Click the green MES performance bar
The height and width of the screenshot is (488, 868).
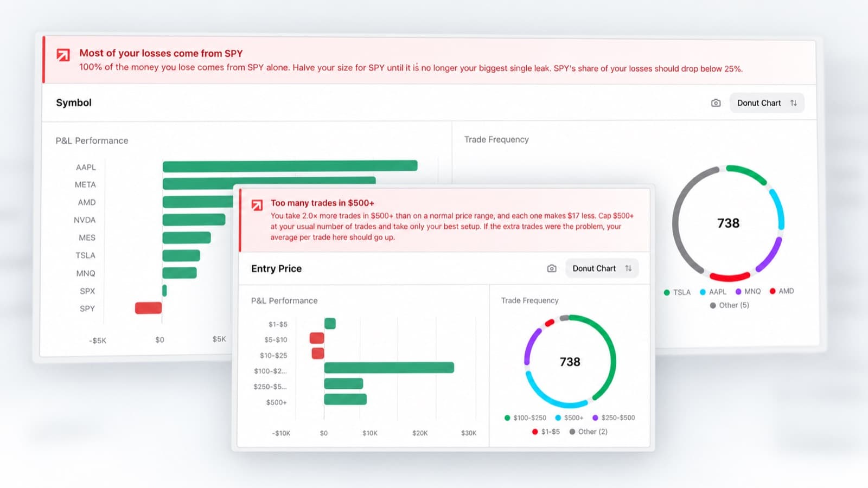click(x=187, y=237)
